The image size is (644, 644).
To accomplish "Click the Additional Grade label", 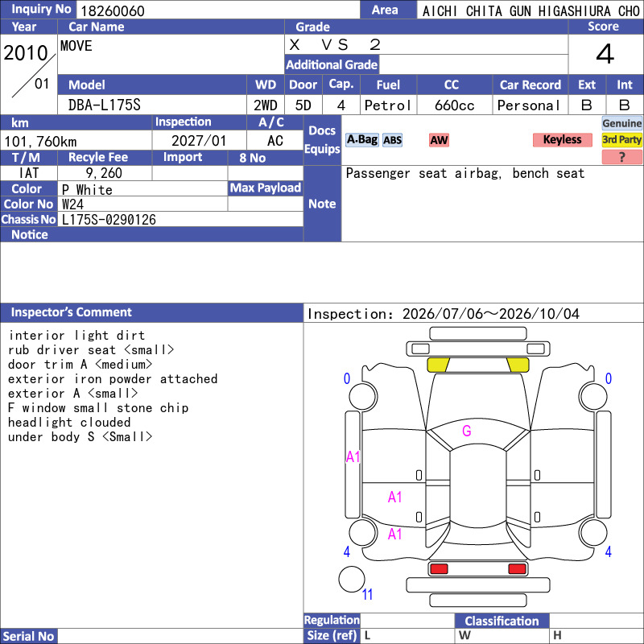I will pyautogui.click(x=332, y=65).
